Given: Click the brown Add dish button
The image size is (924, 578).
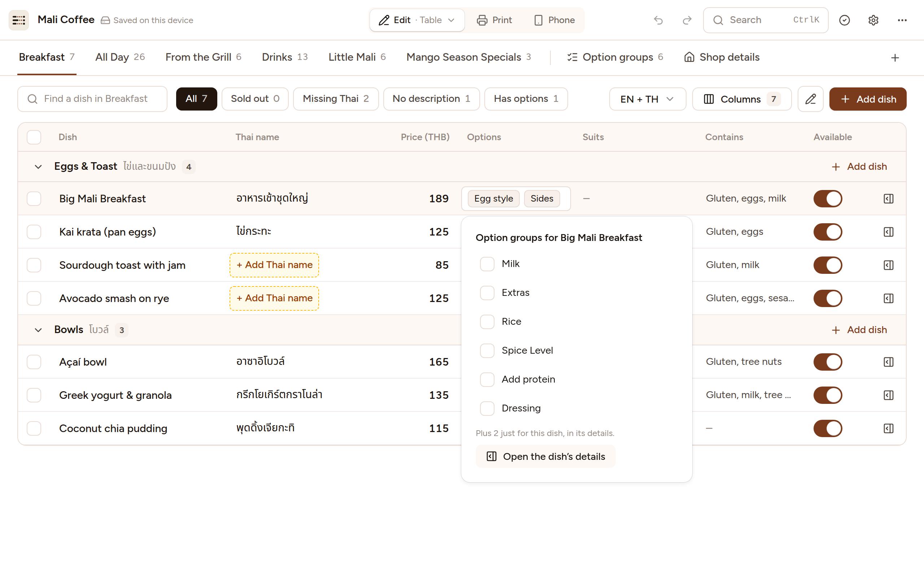Looking at the screenshot, I should pyautogui.click(x=867, y=99).
